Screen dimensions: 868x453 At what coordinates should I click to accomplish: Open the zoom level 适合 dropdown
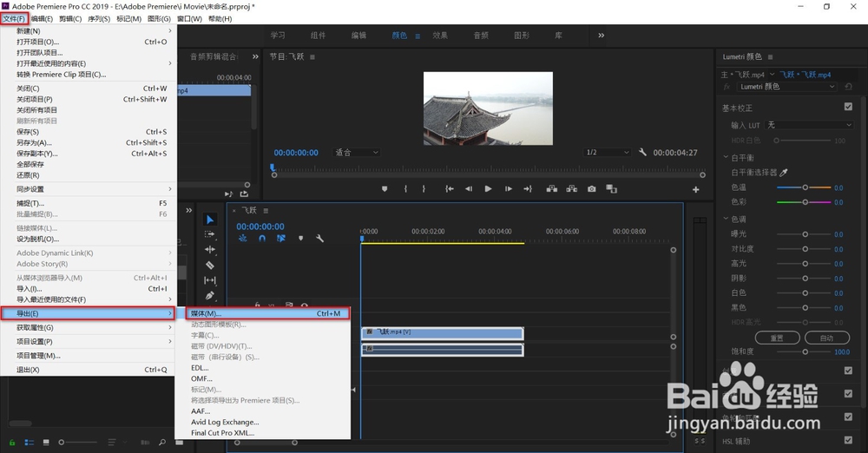coord(357,152)
